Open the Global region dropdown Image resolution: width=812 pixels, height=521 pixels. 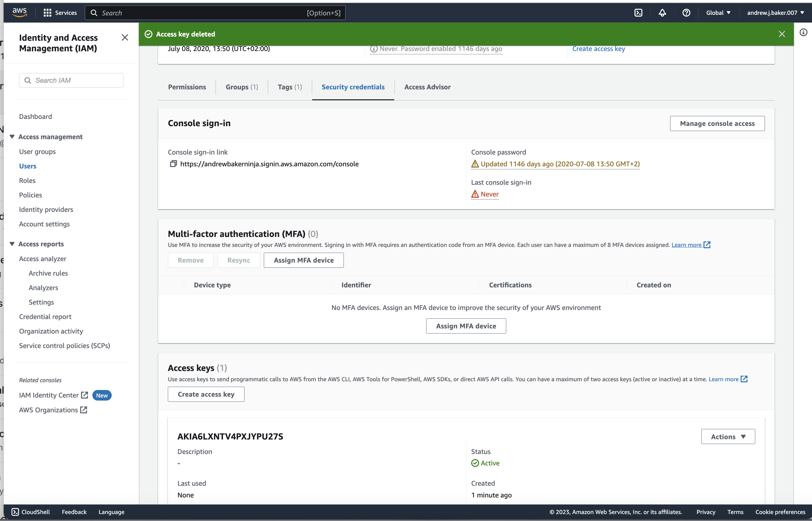pos(718,12)
